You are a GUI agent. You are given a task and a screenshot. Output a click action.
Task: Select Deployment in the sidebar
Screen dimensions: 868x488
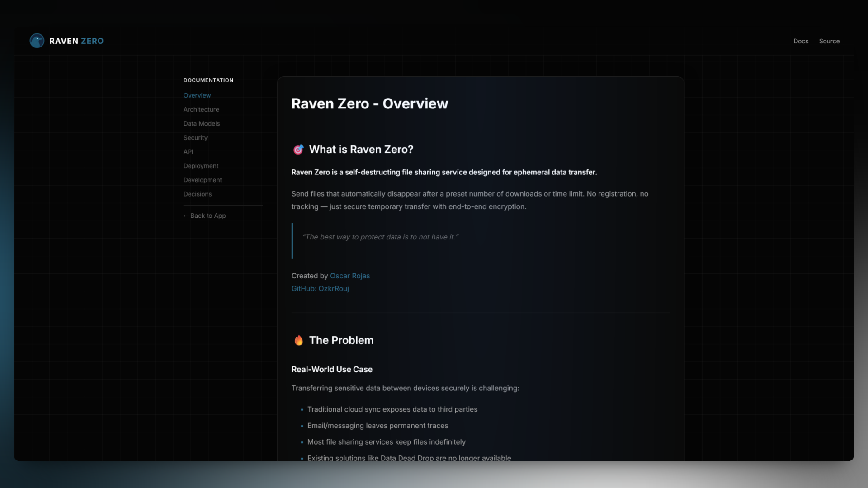[x=201, y=166]
